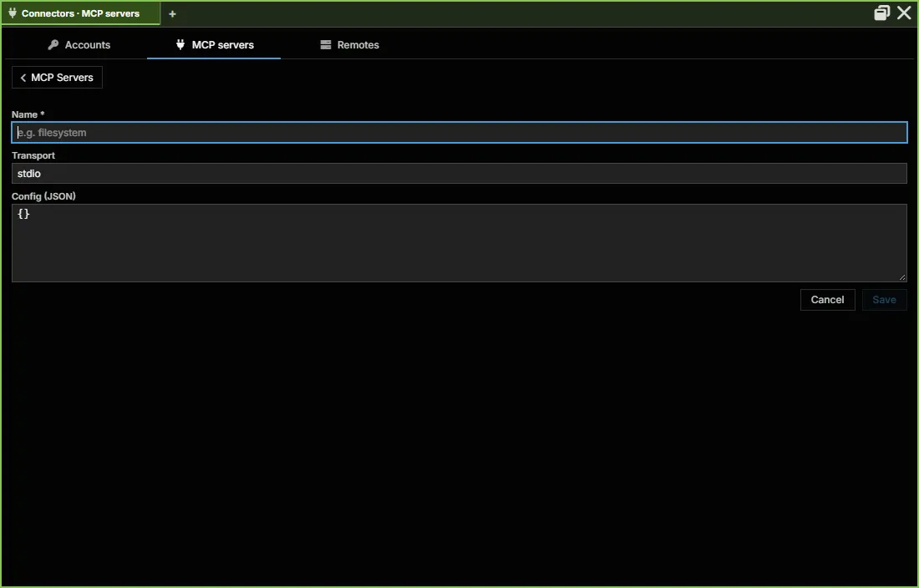Open the Remotes tab
Screen dimensions: 919x588
pyautogui.click(x=350, y=44)
